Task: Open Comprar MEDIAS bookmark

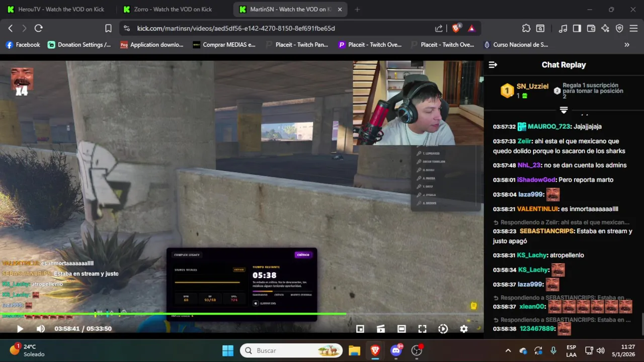Action: (x=224, y=45)
